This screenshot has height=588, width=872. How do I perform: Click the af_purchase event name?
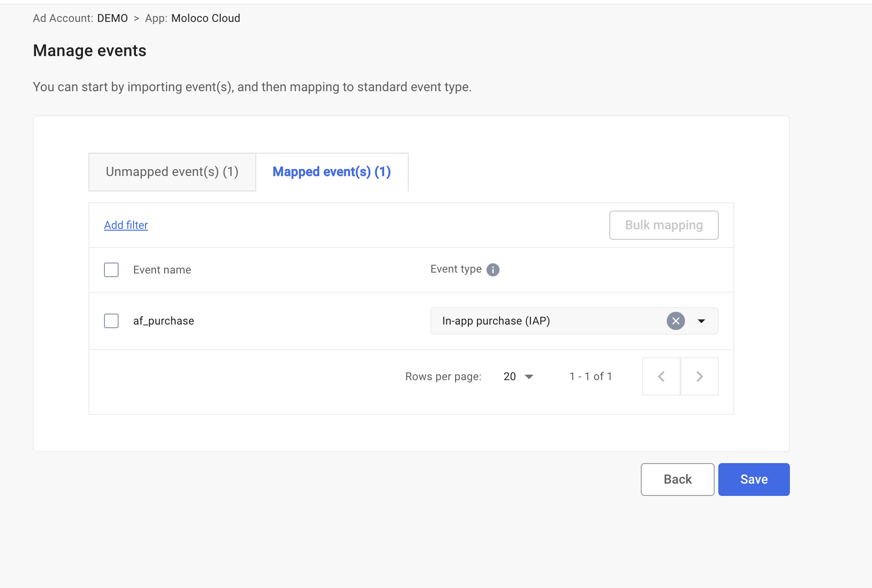coord(163,321)
